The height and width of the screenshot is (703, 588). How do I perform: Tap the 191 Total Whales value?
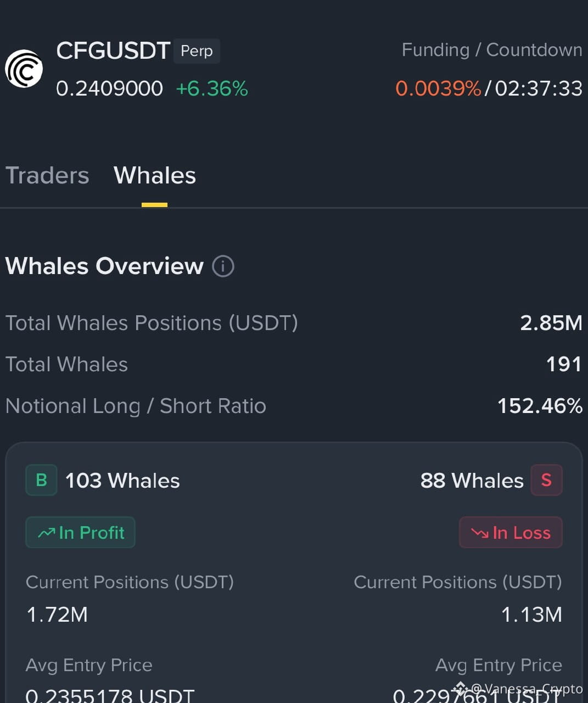(564, 364)
